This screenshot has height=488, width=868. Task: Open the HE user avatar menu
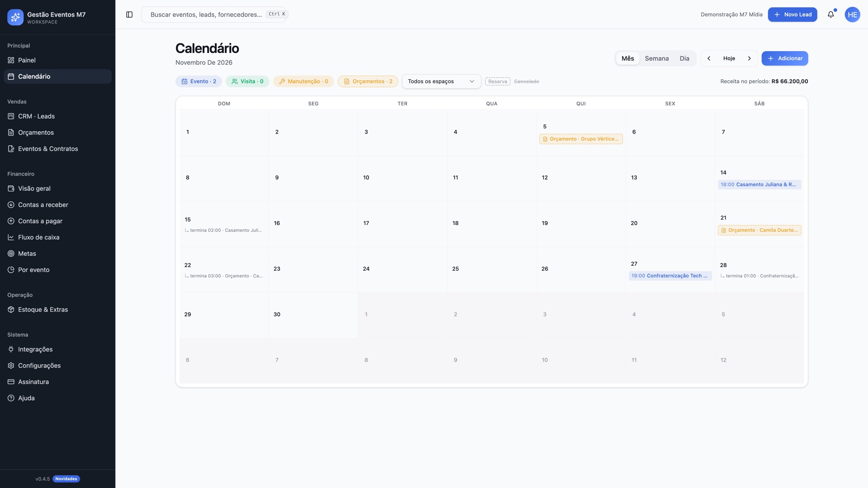point(852,15)
